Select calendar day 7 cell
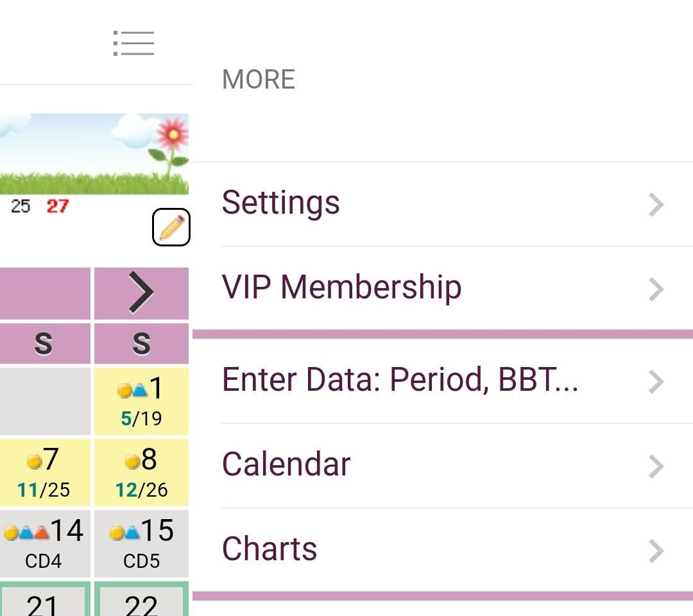Viewport: 693px width, 616px height. [x=44, y=473]
